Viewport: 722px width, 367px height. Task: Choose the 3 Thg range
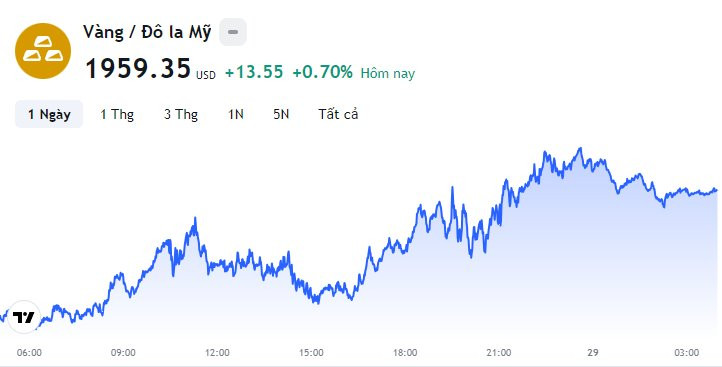click(181, 114)
